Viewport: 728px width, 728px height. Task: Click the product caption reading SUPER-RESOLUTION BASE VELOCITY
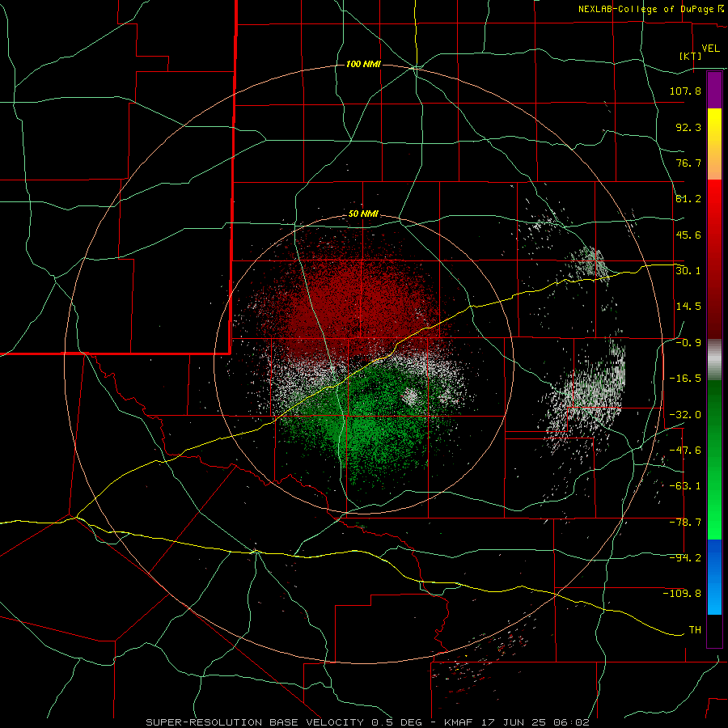tap(255, 722)
